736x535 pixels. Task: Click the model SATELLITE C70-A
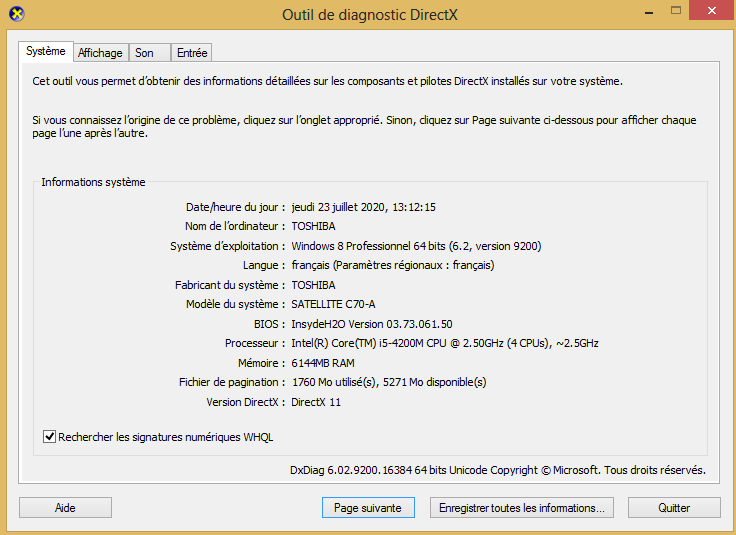333,304
